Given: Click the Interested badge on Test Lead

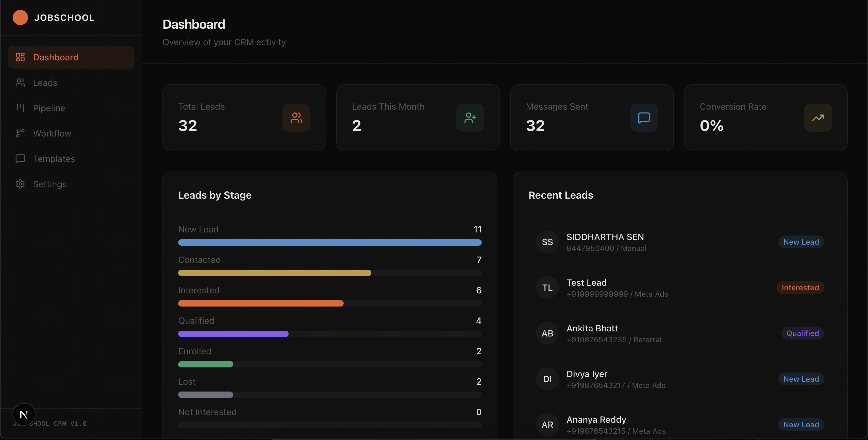Looking at the screenshot, I should [800, 288].
